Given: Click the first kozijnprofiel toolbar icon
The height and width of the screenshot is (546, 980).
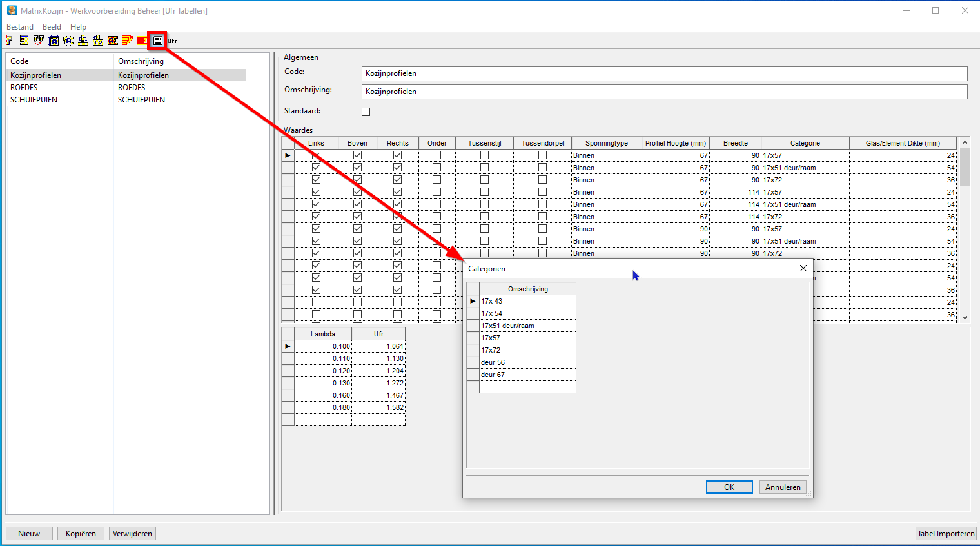Looking at the screenshot, I should (8, 40).
